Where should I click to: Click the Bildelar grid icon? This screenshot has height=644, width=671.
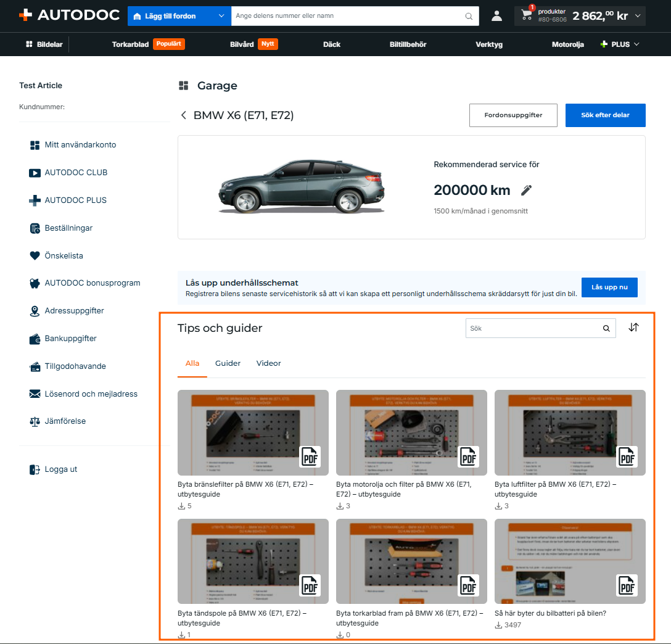click(x=29, y=44)
